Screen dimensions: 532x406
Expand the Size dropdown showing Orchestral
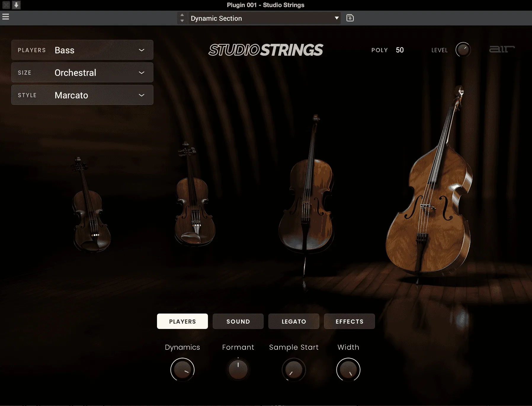click(x=82, y=73)
